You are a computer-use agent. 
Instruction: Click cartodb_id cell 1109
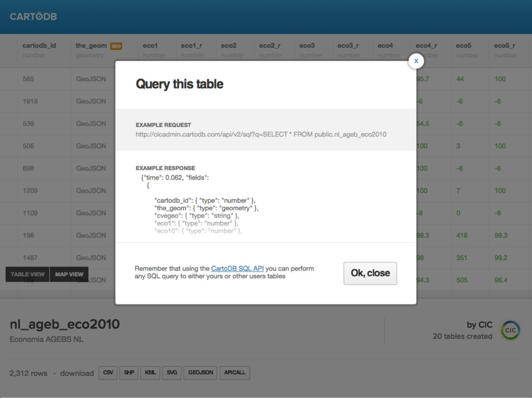30,213
